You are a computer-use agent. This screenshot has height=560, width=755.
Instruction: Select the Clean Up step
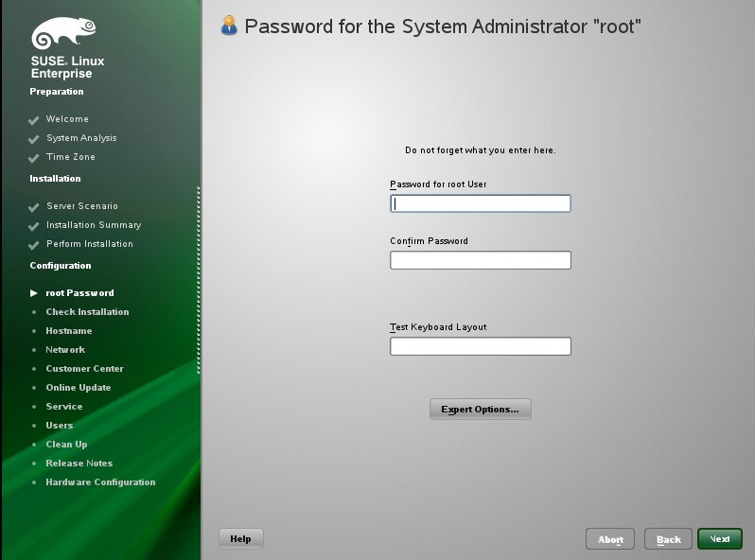click(x=66, y=445)
